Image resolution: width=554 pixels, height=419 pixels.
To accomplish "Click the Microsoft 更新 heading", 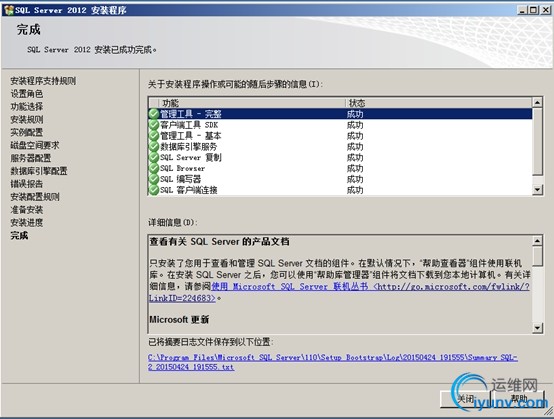I will point(179,319).
